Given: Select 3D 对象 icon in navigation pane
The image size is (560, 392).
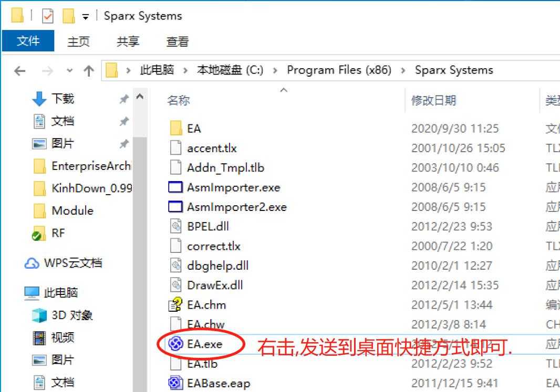Looking at the screenshot, I should point(39,315).
